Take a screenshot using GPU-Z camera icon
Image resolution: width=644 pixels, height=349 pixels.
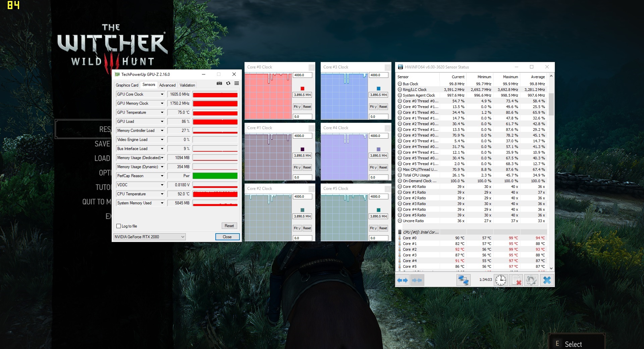coord(219,83)
